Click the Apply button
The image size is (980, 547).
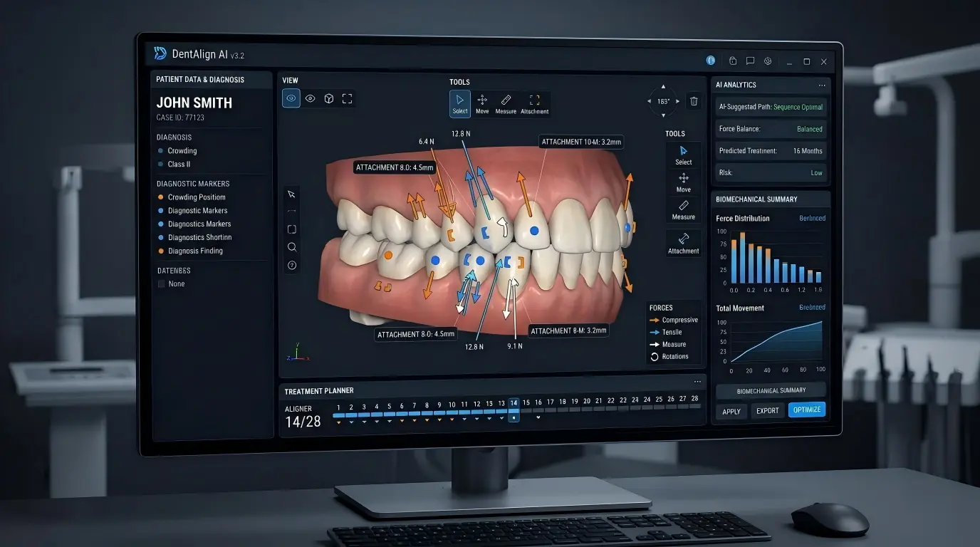731,412
